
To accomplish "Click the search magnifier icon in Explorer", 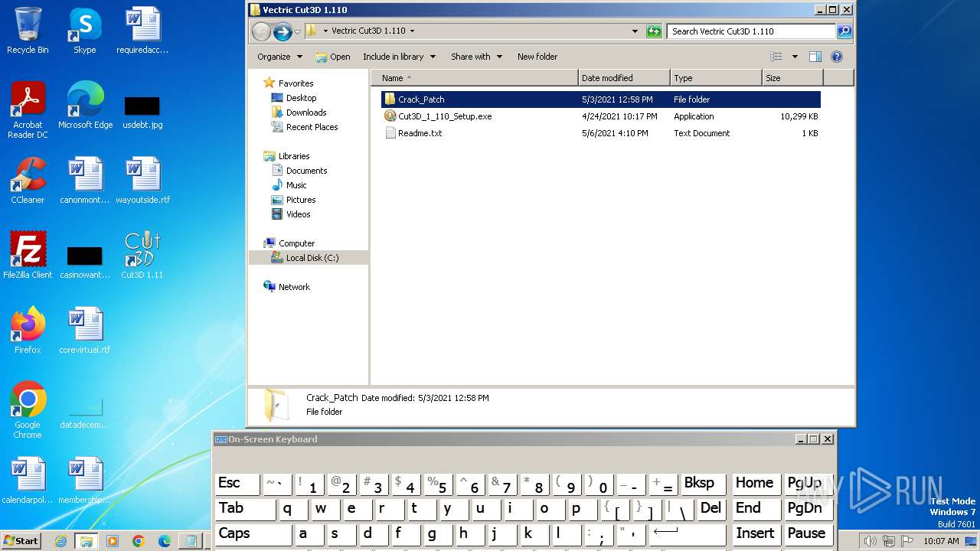I will [x=844, y=31].
